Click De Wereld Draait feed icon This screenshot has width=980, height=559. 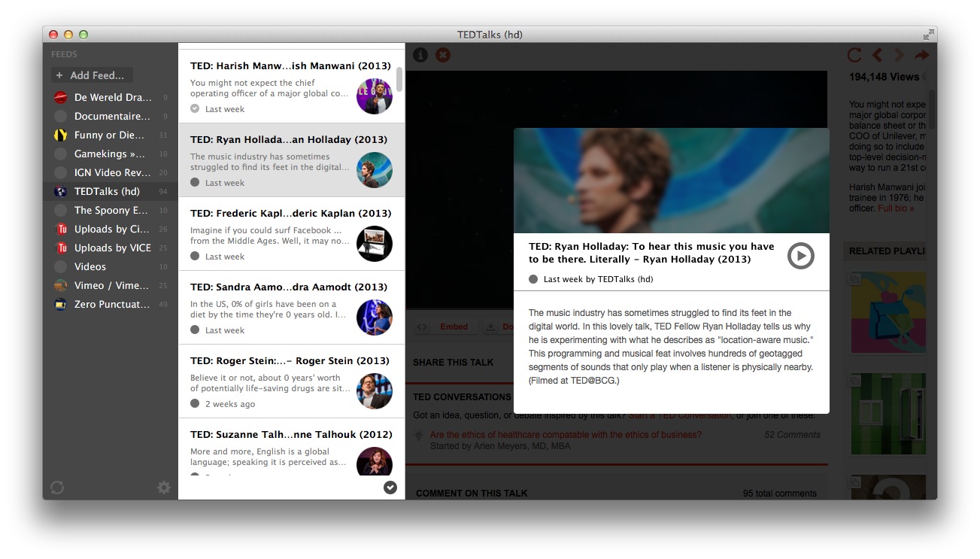coord(61,97)
